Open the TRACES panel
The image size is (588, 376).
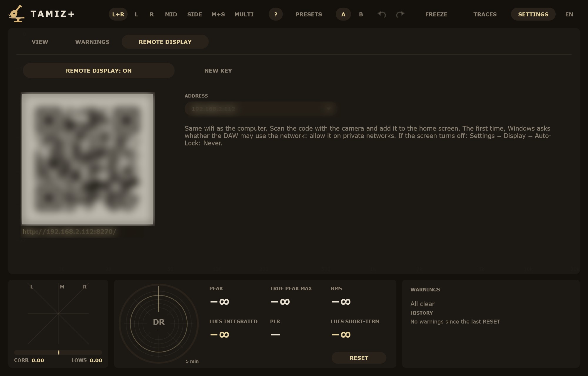(x=485, y=14)
